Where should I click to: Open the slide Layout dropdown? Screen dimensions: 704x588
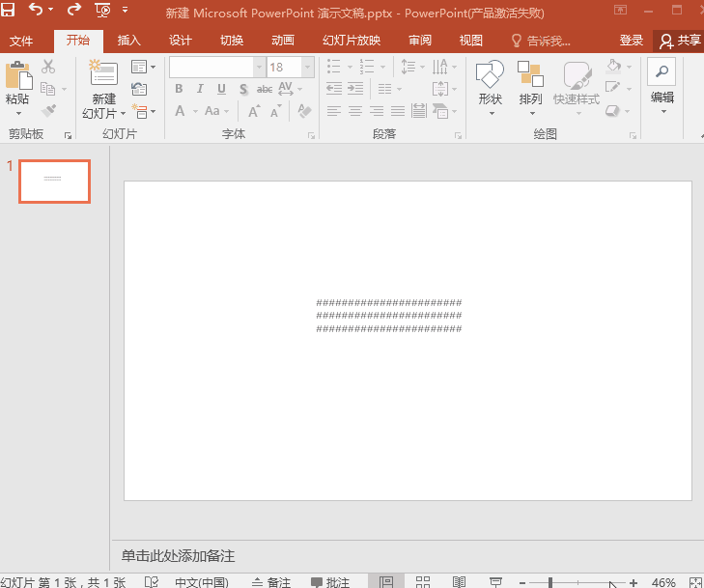tap(143, 67)
